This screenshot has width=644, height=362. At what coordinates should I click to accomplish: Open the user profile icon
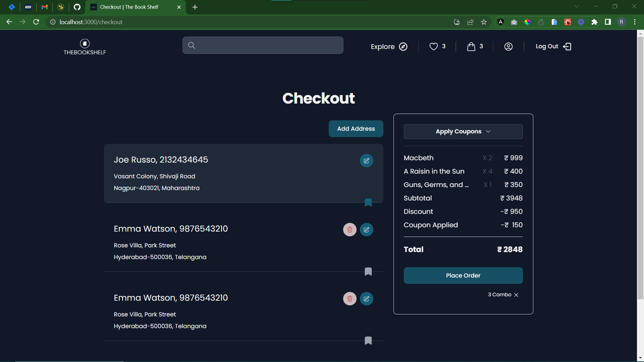(508, 47)
